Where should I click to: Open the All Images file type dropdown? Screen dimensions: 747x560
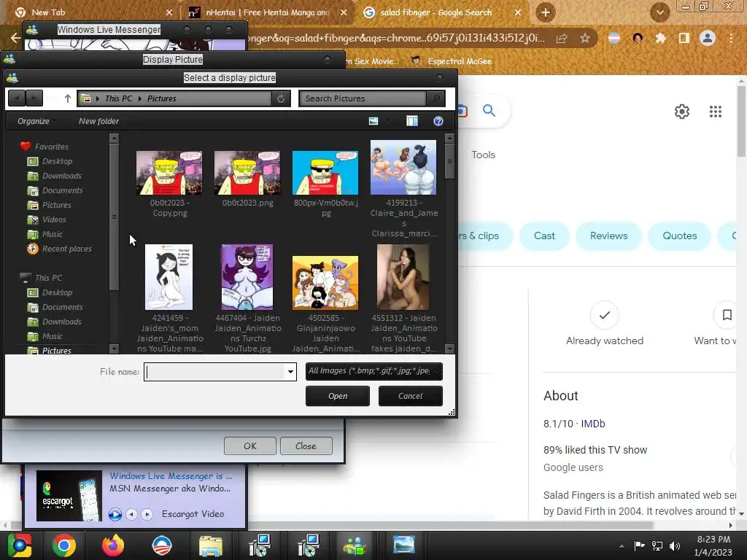coord(374,371)
